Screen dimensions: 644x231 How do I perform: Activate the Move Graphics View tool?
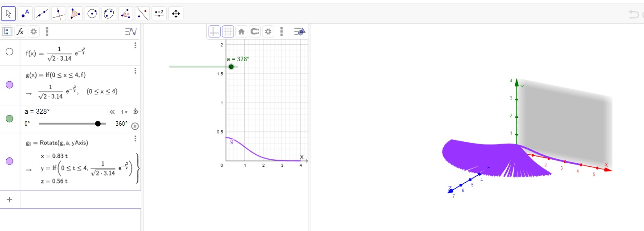[176, 14]
